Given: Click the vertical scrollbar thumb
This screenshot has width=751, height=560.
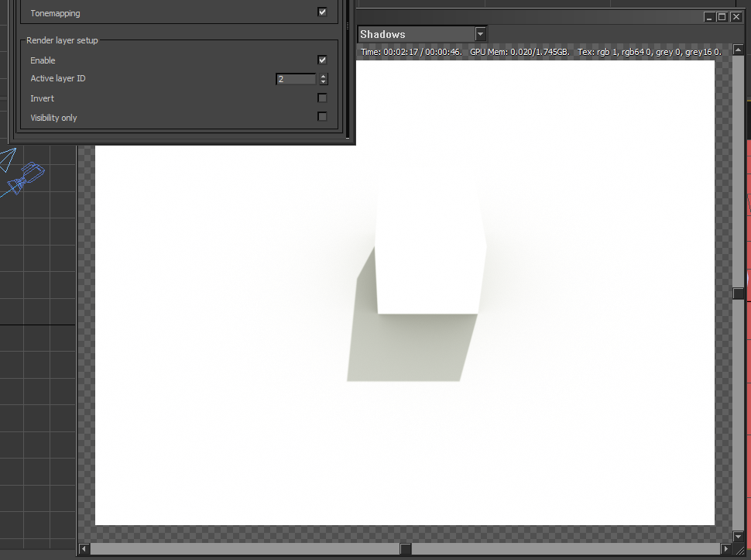Looking at the screenshot, I should coord(738,294).
